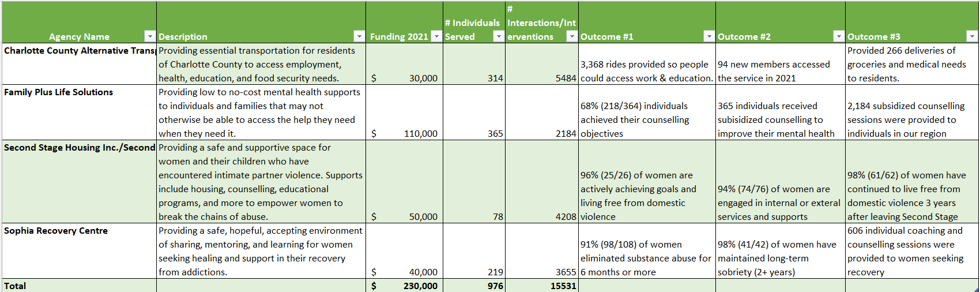
Task: Select the safe and supportive space description
Action: 261,182
